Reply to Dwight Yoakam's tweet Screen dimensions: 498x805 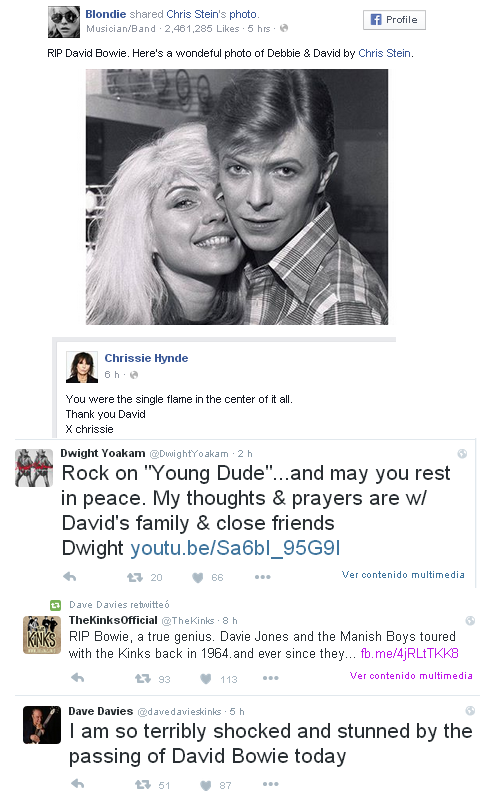pyautogui.click(x=70, y=577)
